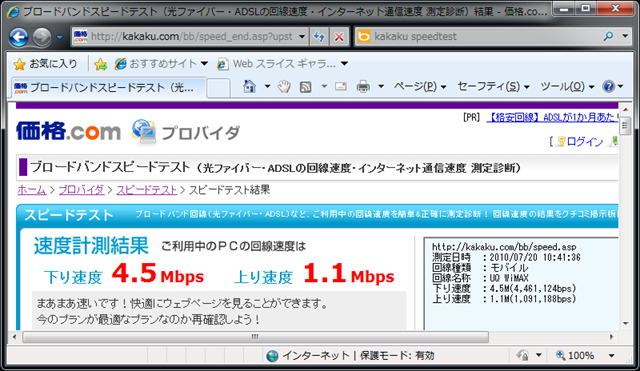Open a new blank tab
Viewport: 640px width, 371px height.
pyautogui.click(x=218, y=88)
